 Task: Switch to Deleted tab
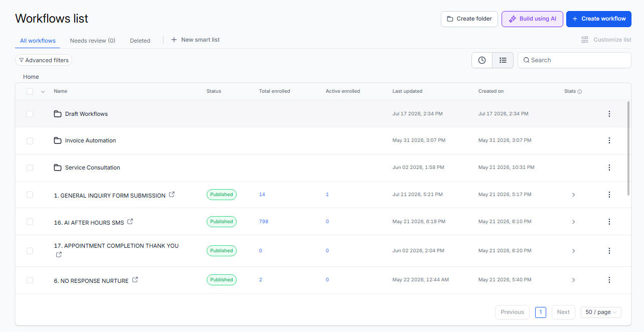point(140,41)
